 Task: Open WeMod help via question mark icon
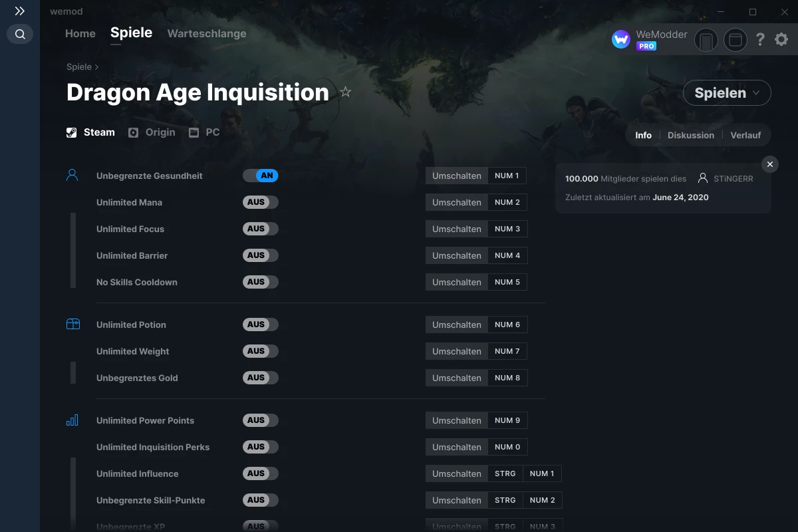pos(760,39)
